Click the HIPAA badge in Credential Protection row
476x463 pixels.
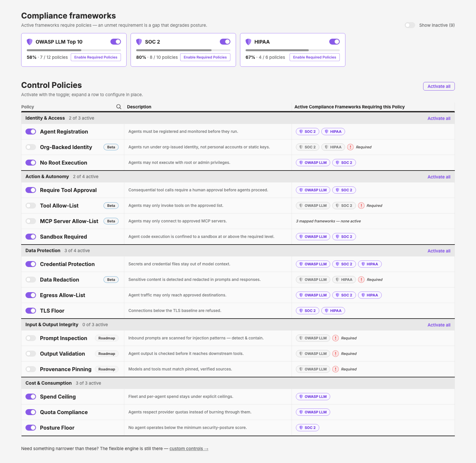[370, 264]
